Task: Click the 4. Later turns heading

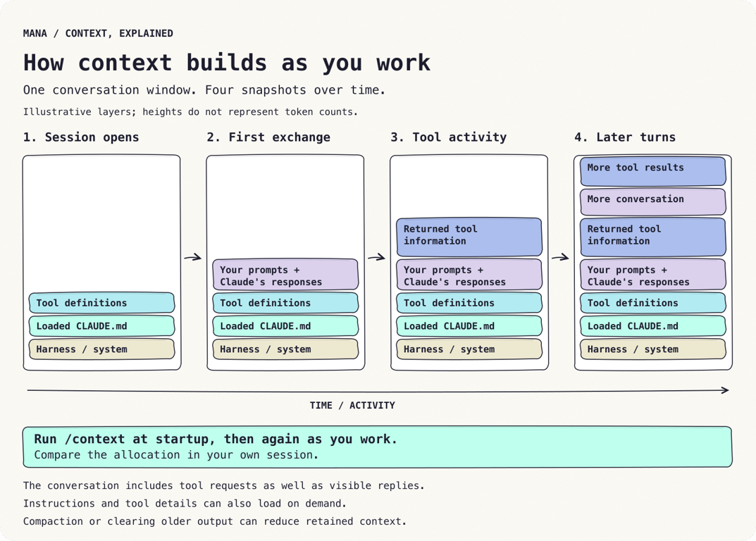Action: [x=625, y=137]
